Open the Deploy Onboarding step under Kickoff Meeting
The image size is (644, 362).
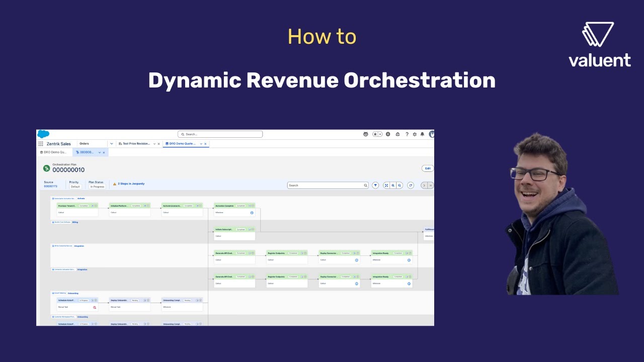click(130, 304)
